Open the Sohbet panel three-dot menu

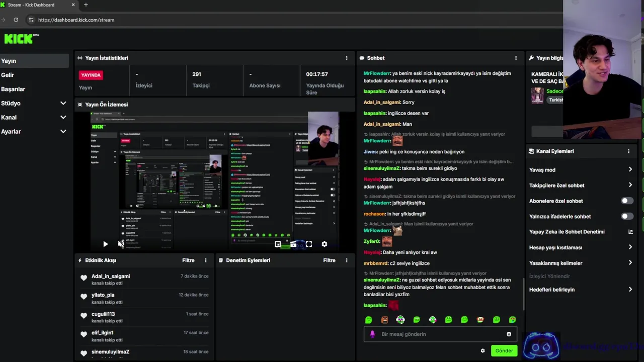516,58
